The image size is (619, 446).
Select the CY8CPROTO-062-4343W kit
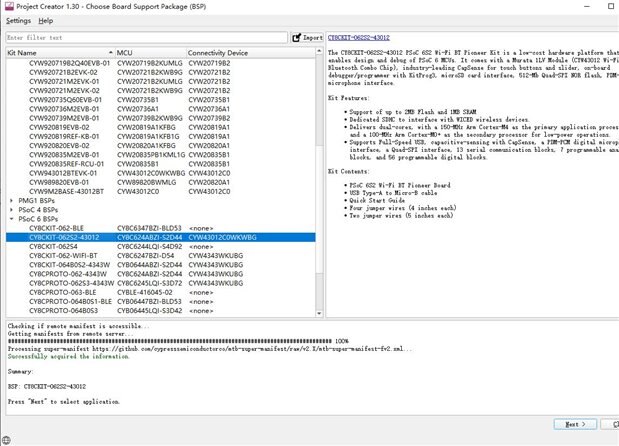(x=68, y=274)
